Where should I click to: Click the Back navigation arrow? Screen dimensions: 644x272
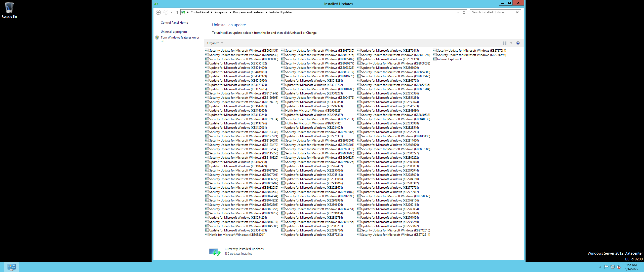(x=158, y=12)
